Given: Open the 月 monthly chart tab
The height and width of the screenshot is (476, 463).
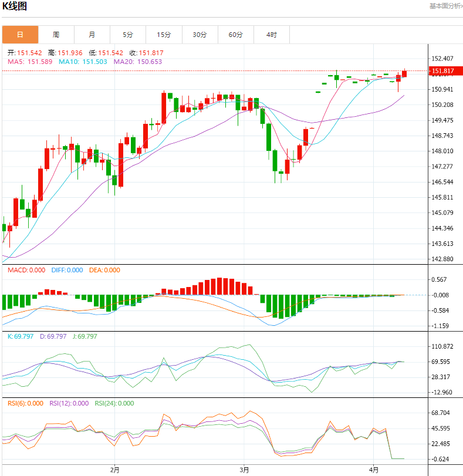Looking at the screenshot, I should click(92, 35).
